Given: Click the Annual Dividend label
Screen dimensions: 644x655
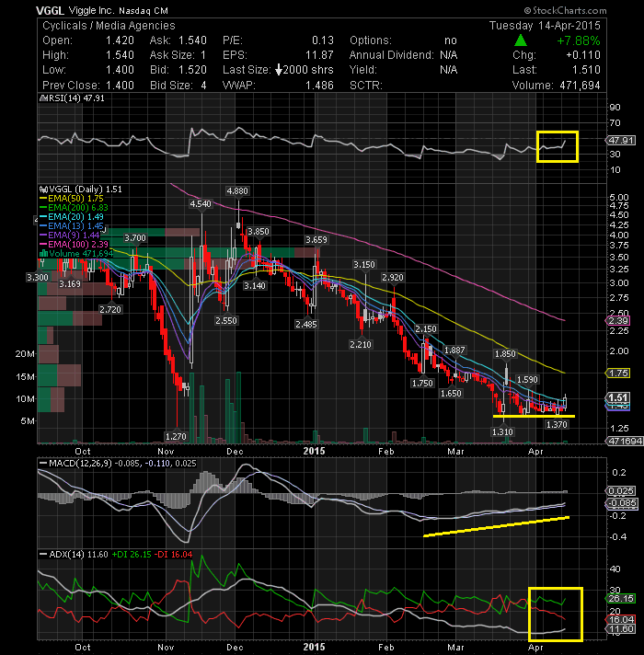Looking at the screenshot, I should point(392,55).
